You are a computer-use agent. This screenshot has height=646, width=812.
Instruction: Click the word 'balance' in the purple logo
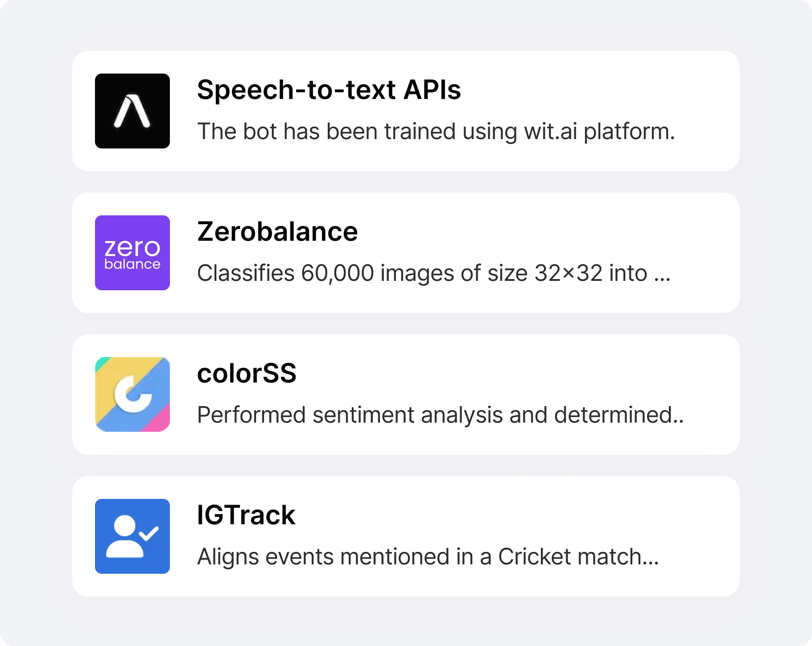(132, 264)
